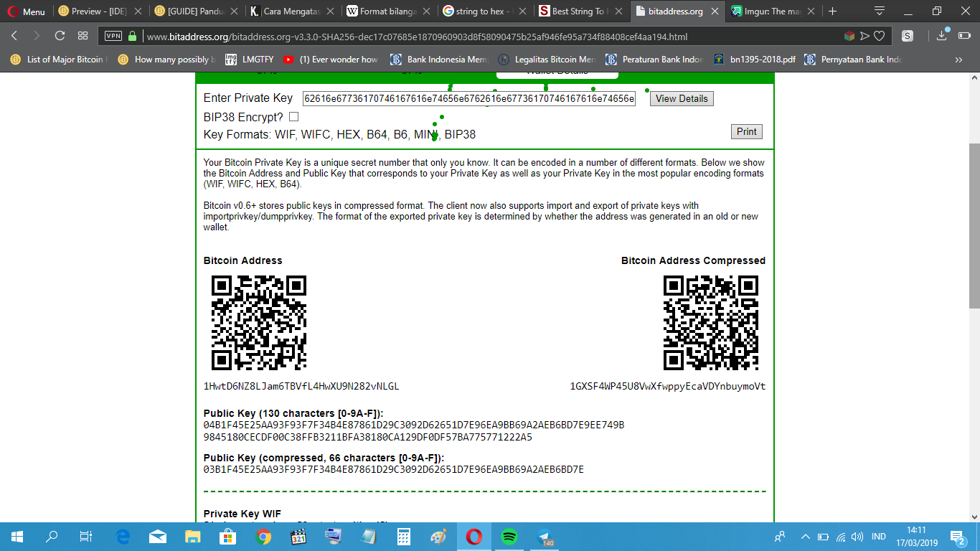
Task: Switch to the Preview - [IDE] tab
Action: pyautogui.click(x=99, y=11)
